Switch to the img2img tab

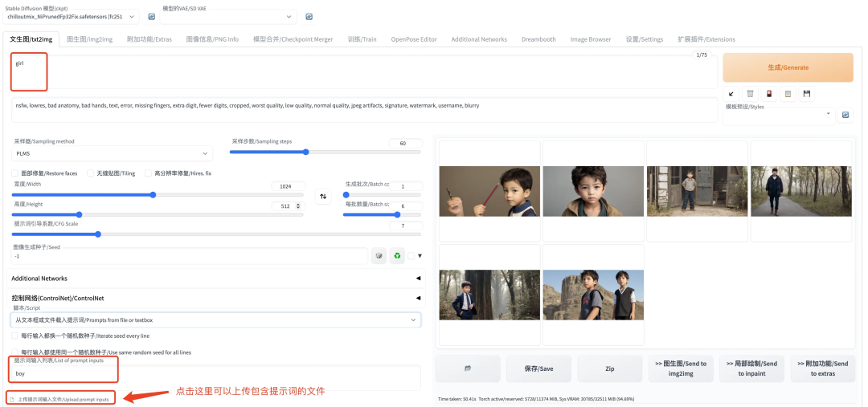point(90,39)
